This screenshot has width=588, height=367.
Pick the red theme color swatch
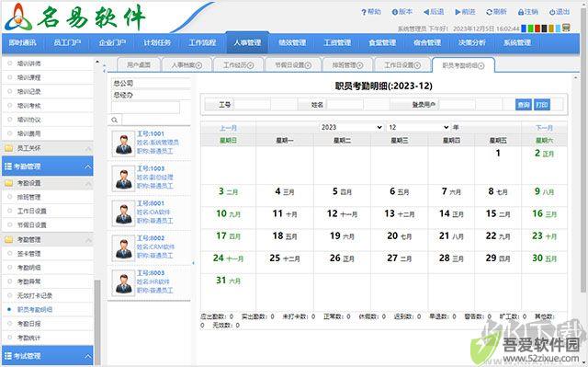point(537,29)
